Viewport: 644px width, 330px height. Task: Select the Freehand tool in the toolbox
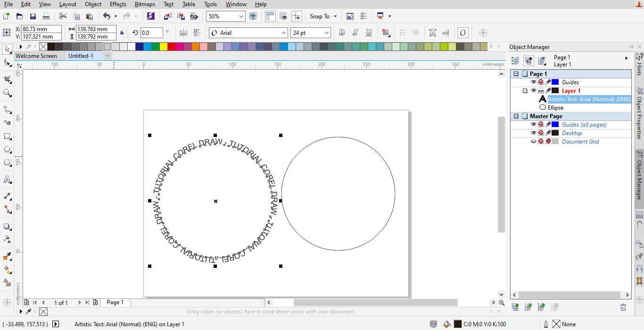(x=7, y=109)
